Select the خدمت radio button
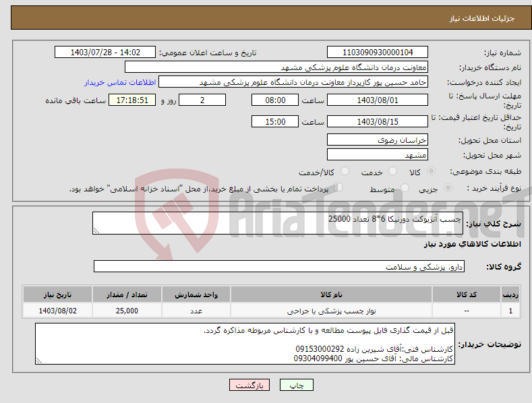532x403 pixels. 392,171
